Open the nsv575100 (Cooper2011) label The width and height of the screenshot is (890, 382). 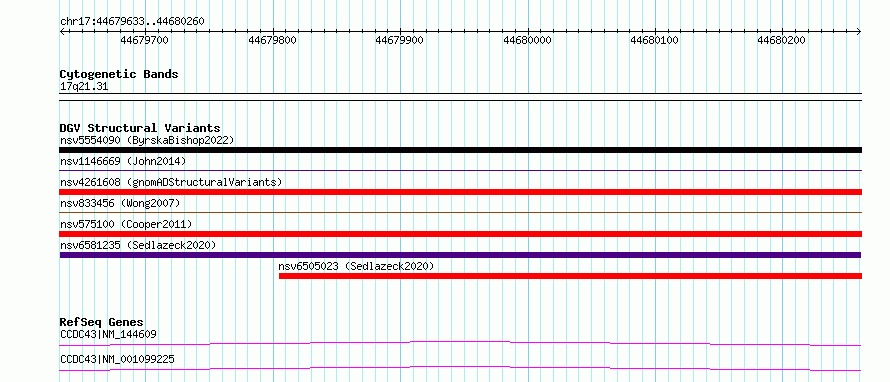click(126, 224)
